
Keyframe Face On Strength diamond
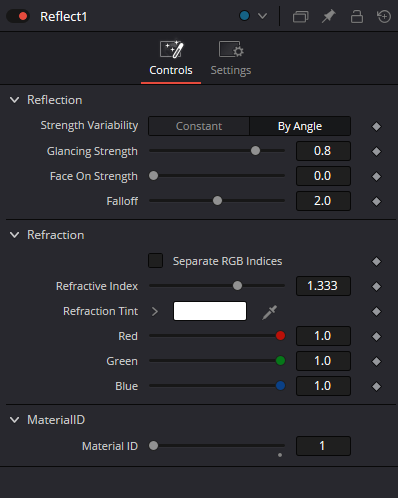click(x=376, y=176)
